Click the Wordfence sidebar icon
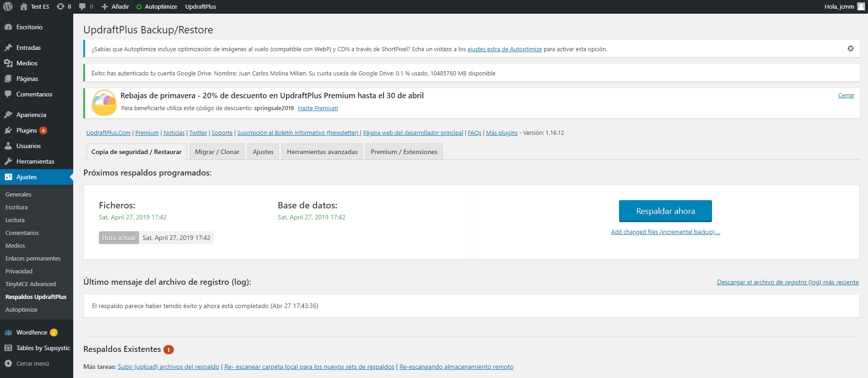Viewport: 868px width, 378px height. click(8, 332)
